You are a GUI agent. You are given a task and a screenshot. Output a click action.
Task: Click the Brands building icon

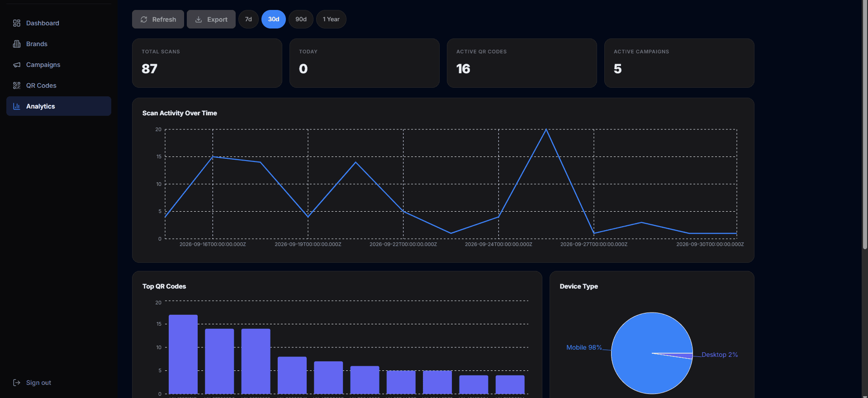[17, 44]
